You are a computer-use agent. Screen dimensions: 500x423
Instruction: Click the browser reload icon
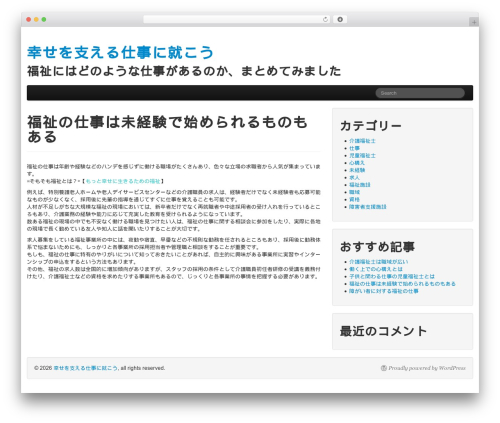coord(325,19)
